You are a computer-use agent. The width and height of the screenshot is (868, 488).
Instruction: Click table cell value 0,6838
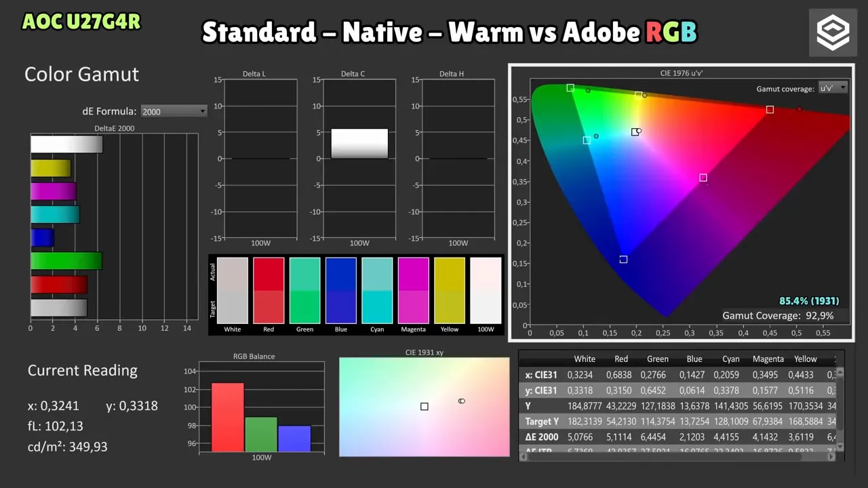pos(620,375)
